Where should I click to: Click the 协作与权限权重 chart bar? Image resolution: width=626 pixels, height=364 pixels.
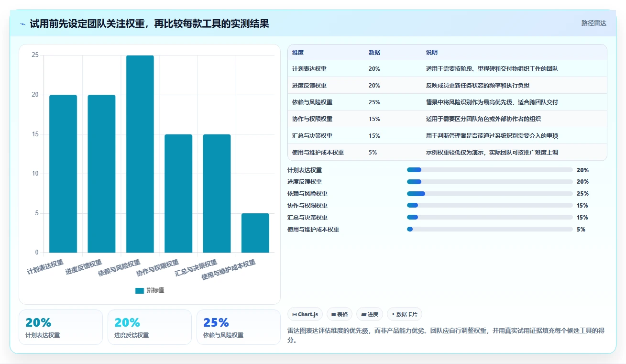pyautogui.click(x=178, y=193)
